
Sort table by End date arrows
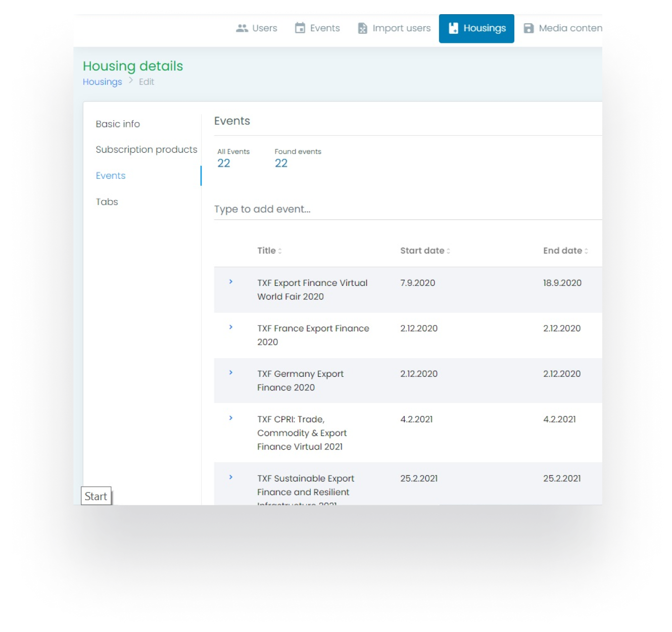pyautogui.click(x=586, y=251)
